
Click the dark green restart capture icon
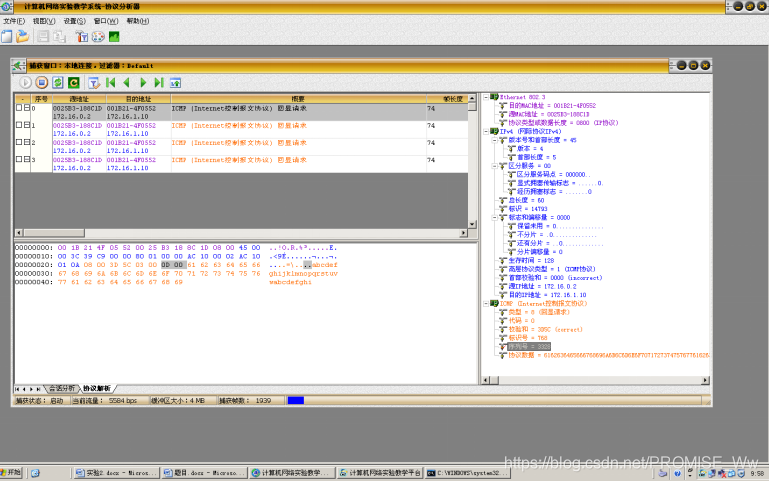pyautogui.click(x=74, y=82)
